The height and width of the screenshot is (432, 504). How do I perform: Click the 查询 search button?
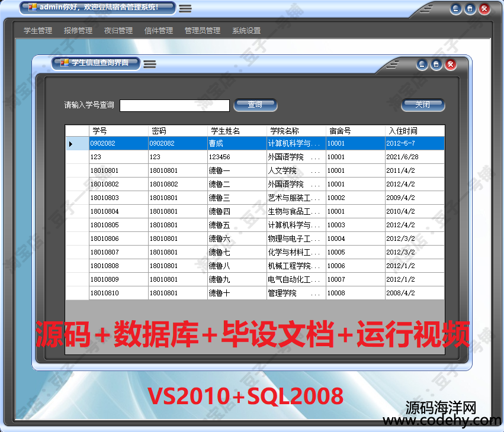click(255, 105)
